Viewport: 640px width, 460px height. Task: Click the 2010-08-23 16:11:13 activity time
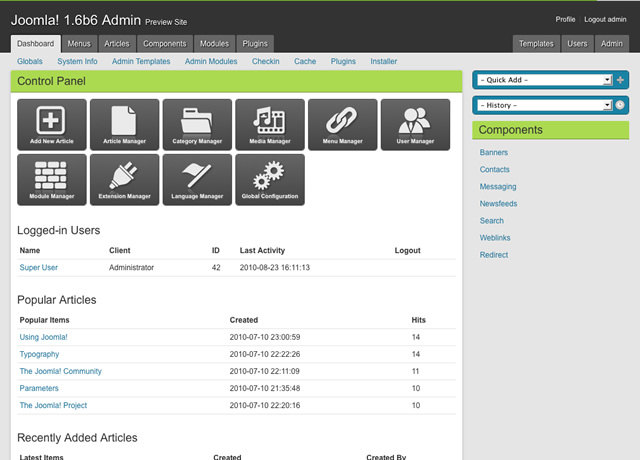(x=275, y=267)
